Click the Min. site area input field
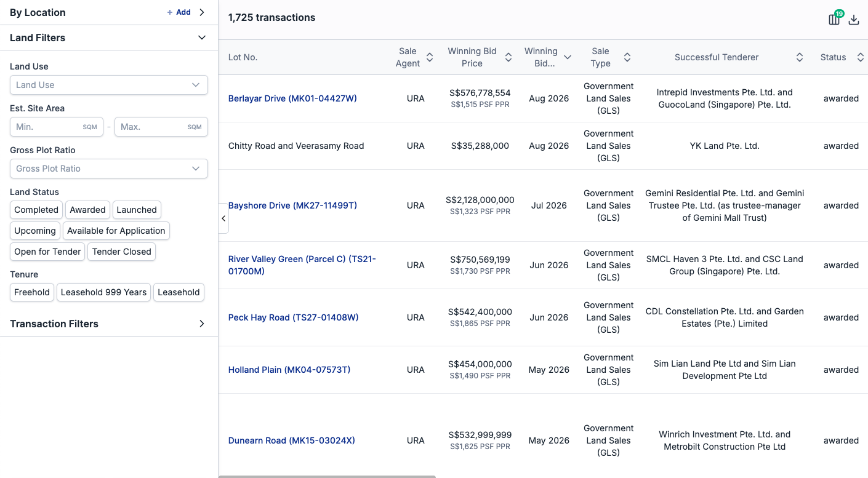This screenshot has width=868, height=478. tap(57, 127)
